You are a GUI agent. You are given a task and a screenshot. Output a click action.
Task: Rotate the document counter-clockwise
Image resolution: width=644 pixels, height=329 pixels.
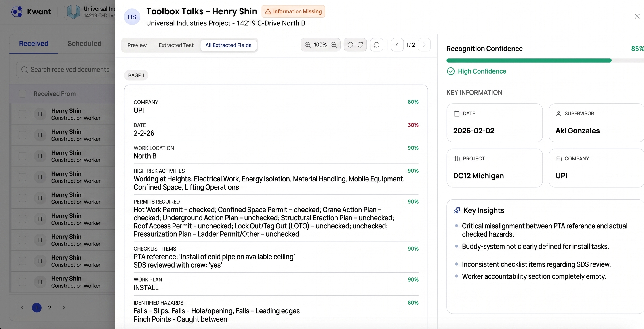tap(350, 45)
